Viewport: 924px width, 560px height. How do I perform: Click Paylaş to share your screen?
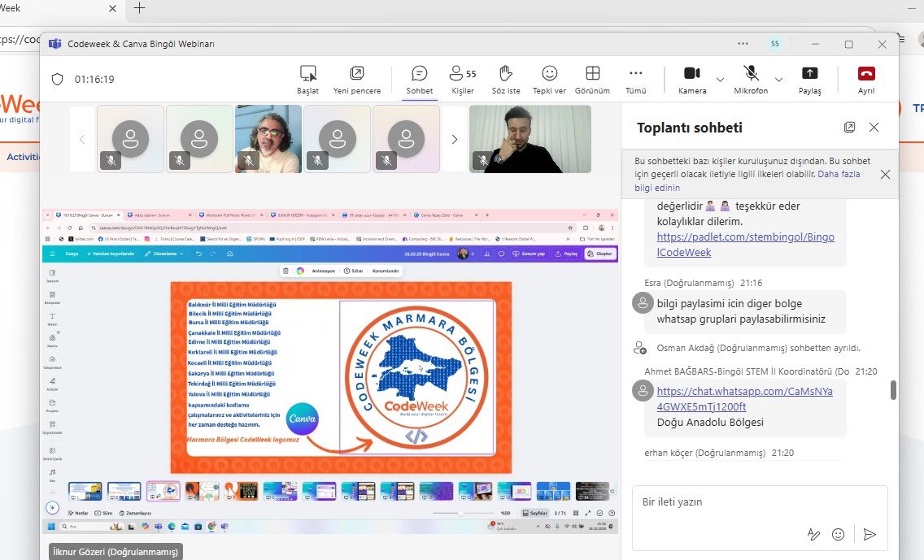[x=809, y=80]
